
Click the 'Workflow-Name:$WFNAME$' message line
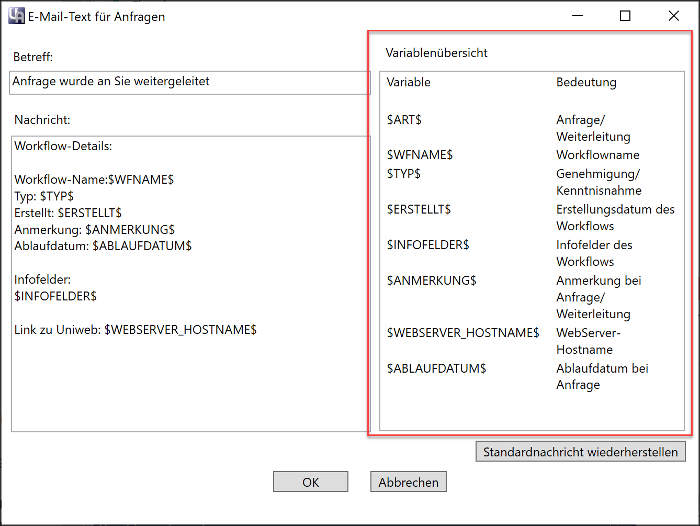tap(94, 180)
